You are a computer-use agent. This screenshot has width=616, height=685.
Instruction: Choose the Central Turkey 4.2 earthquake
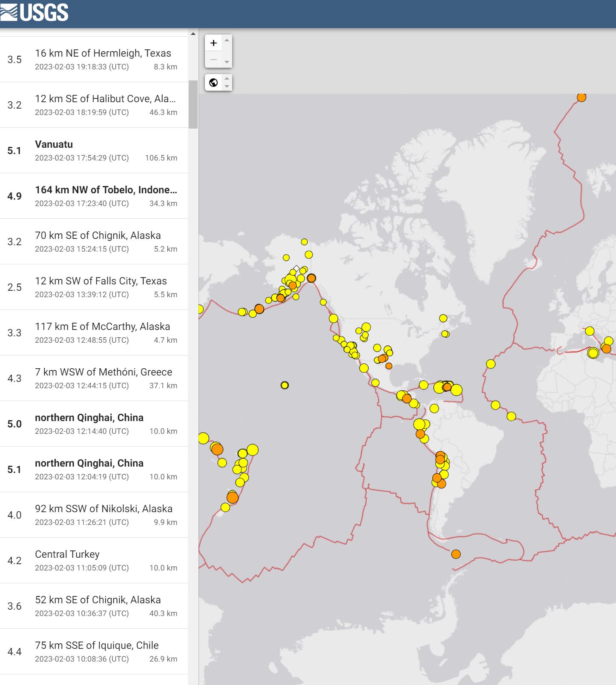tap(94, 561)
